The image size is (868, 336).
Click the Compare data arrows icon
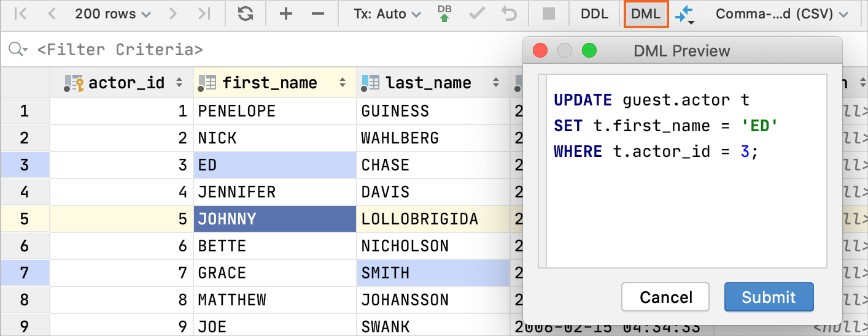[684, 15]
